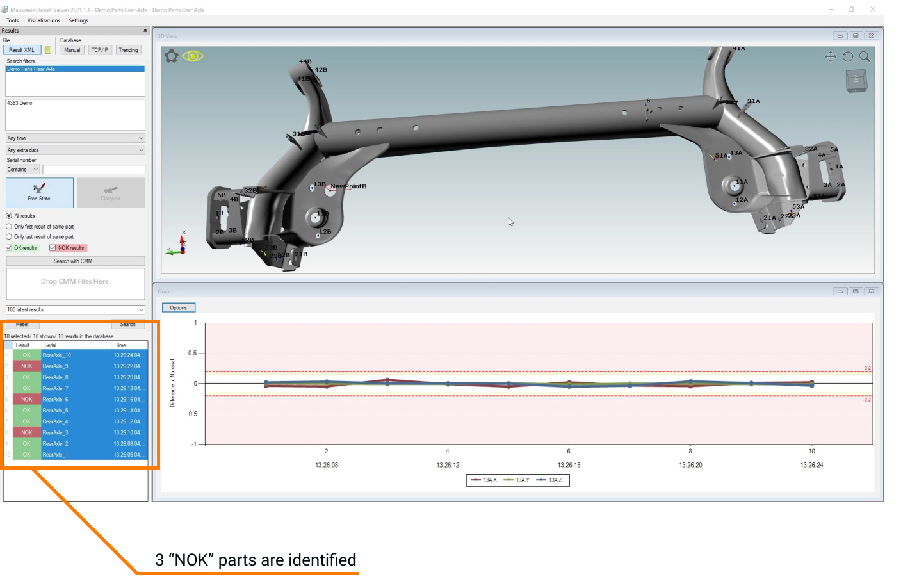The width and height of the screenshot is (910, 588).
Task: Pin the Results panel
Action: tap(145, 31)
